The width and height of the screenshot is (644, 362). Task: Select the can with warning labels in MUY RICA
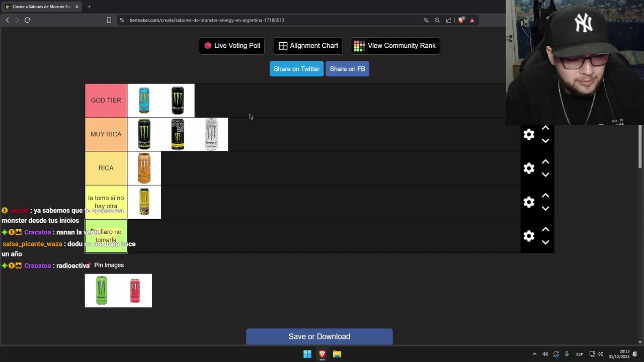tap(178, 134)
